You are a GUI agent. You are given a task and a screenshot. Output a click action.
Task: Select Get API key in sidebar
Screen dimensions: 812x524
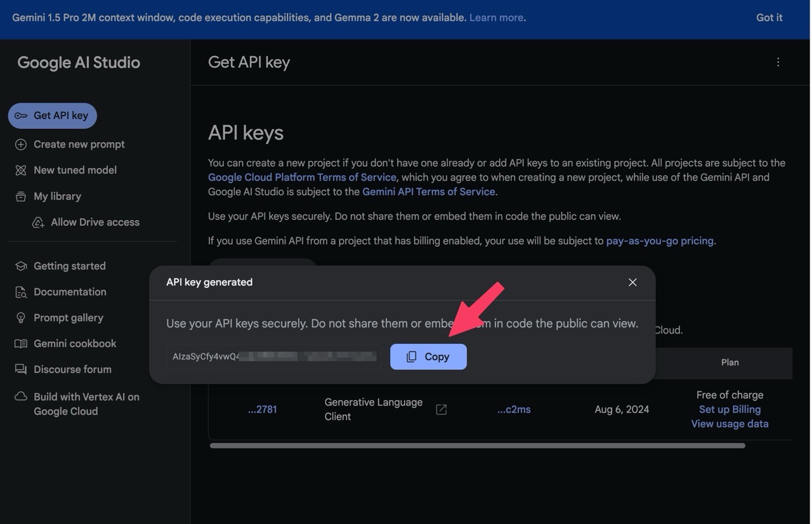53,115
